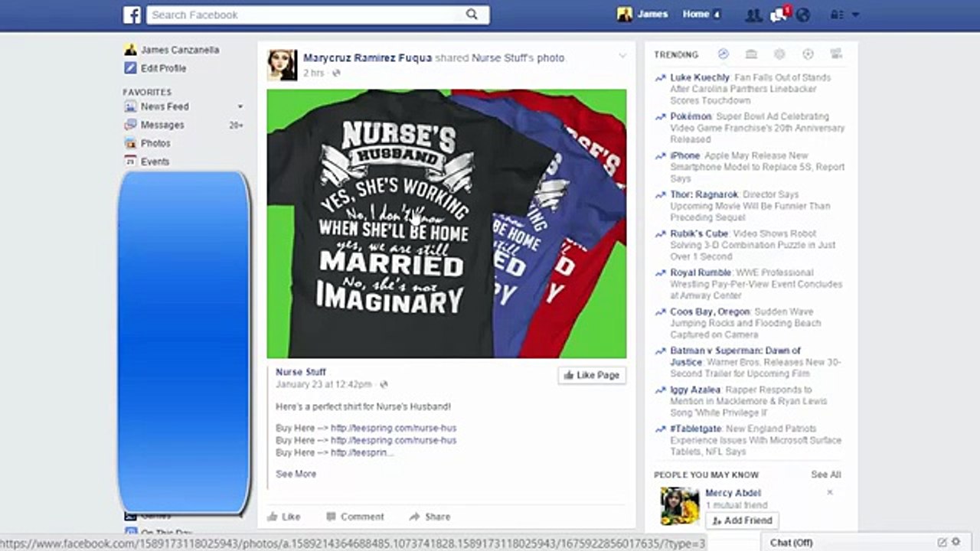Open the Pokémon trending topic
This screenshot has height=551, width=980.
tap(691, 116)
